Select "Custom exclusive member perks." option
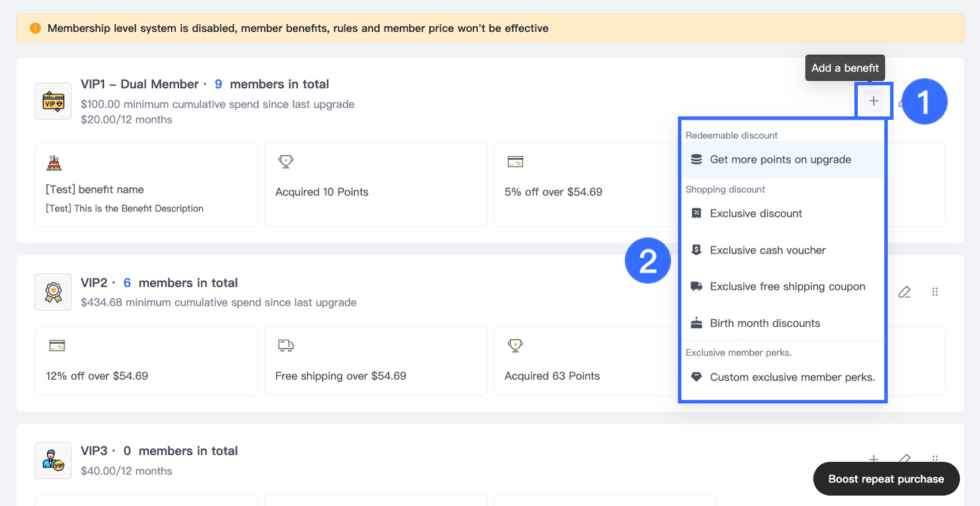Image resolution: width=980 pixels, height=506 pixels. click(791, 377)
